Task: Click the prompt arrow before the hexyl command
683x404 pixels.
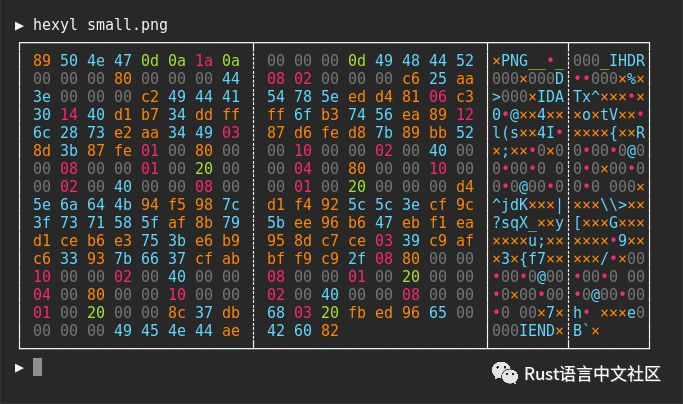Action: pyautogui.click(x=19, y=26)
